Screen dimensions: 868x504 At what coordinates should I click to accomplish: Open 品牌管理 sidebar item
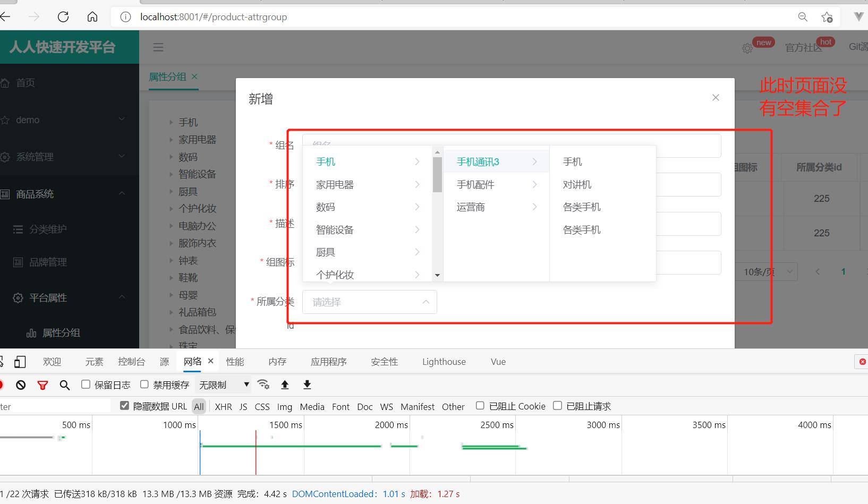(x=70, y=262)
